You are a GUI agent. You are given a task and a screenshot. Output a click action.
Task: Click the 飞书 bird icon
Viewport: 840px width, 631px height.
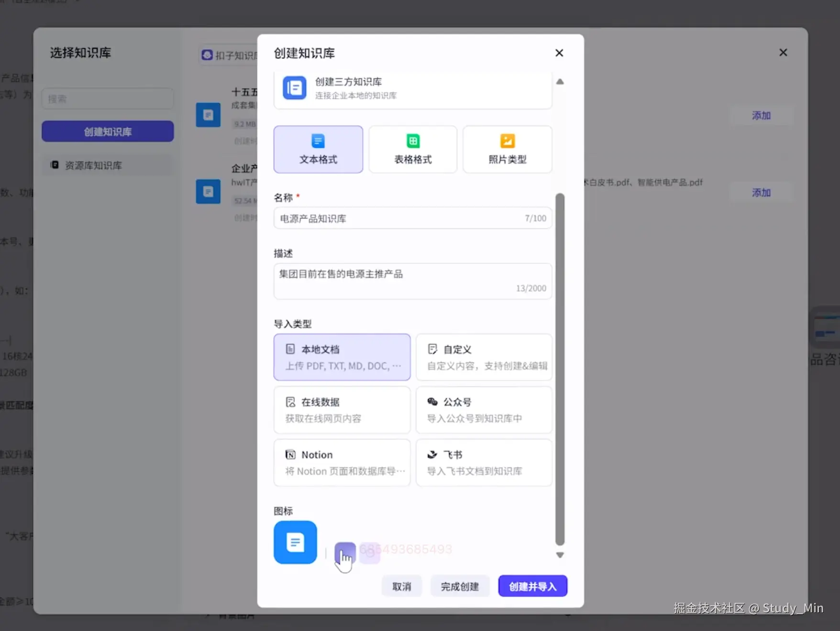pyautogui.click(x=432, y=454)
